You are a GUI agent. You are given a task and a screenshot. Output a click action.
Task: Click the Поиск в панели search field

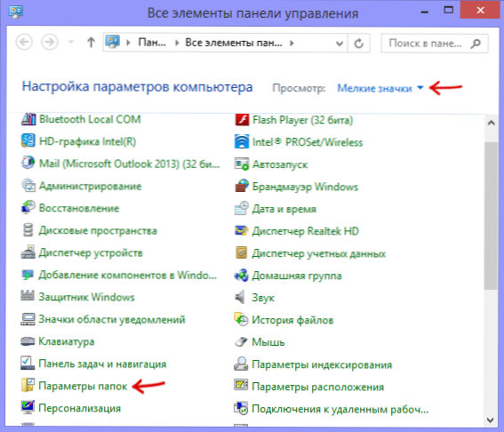[435, 43]
